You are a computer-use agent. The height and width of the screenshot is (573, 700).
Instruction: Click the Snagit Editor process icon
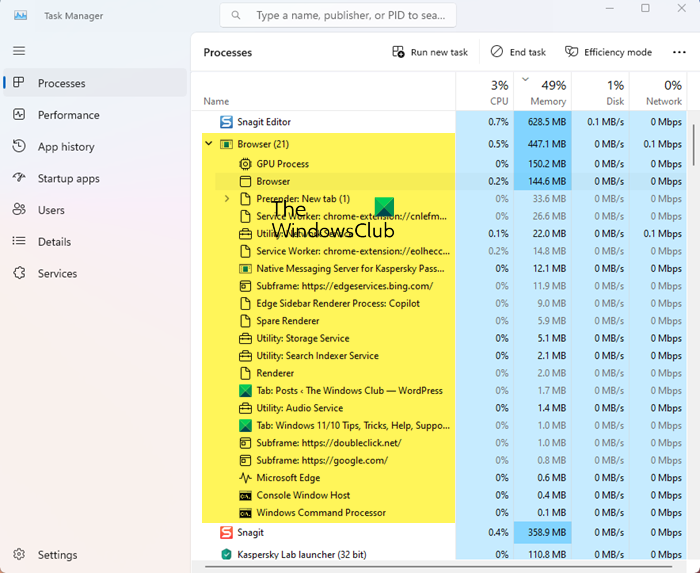tap(227, 122)
